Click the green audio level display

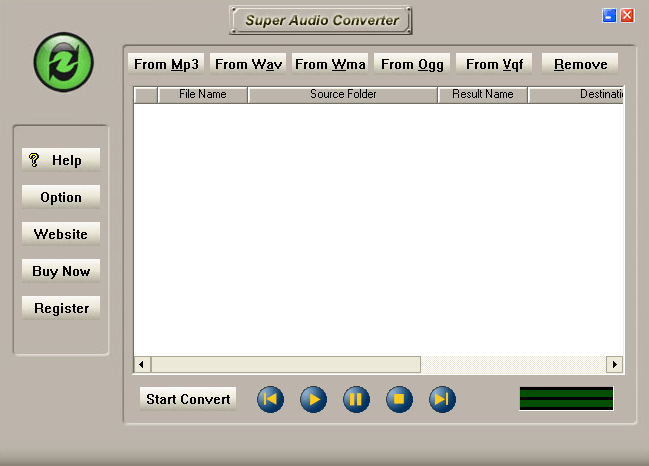[566, 399]
